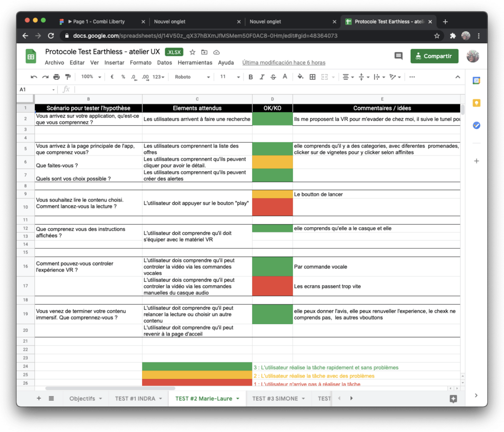
Task: Open the 'Última modificación hace 6 horas' link
Action: [284, 63]
